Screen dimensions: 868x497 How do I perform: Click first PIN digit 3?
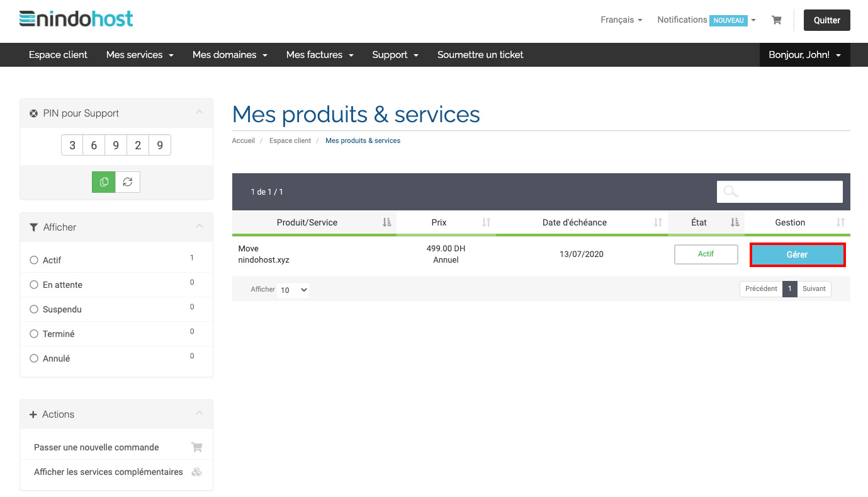click(72, 146)
